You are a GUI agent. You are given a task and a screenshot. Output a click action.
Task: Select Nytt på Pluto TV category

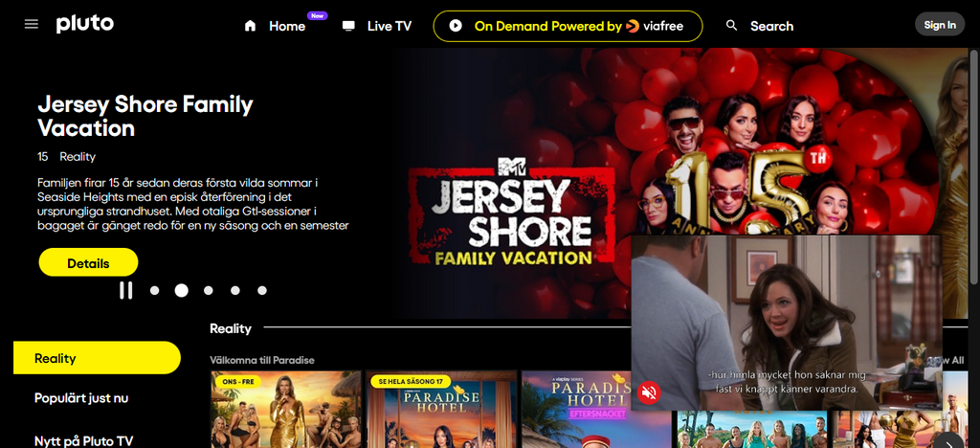point(84,440)
